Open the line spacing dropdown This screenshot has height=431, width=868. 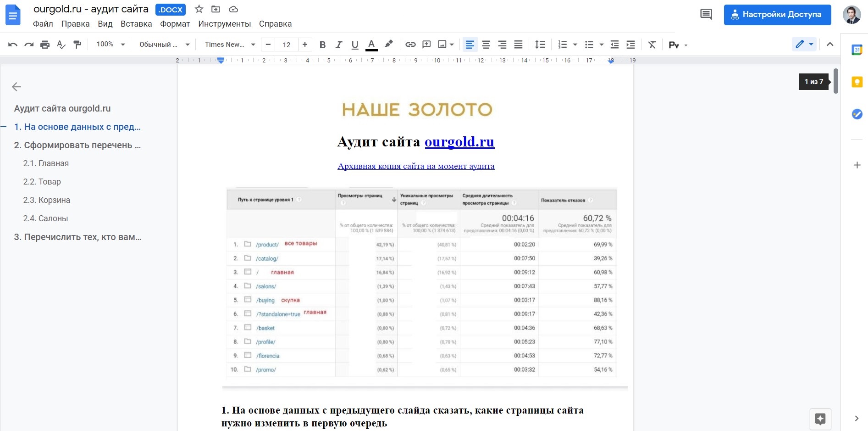(540, 45)
